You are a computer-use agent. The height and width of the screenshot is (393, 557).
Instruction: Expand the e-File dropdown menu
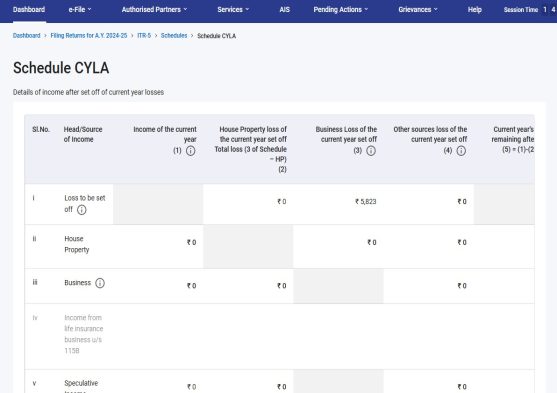pyautogui.click(x=80, y=10)
